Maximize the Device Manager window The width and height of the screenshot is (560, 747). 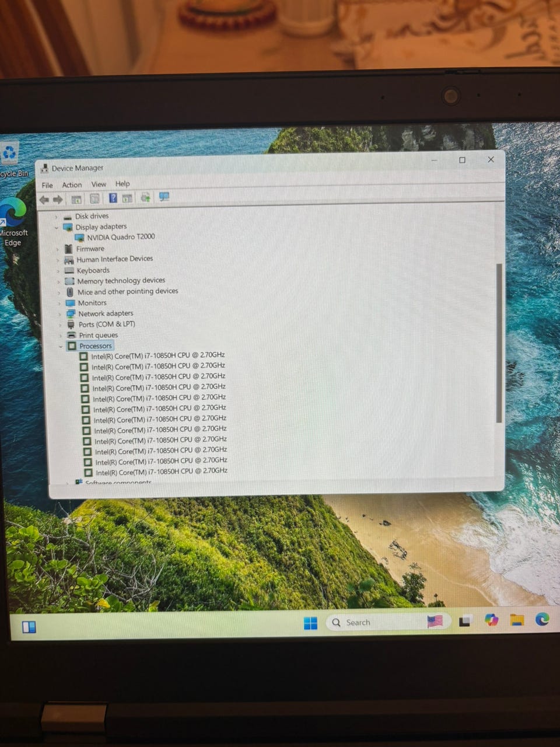coord(463,160)
